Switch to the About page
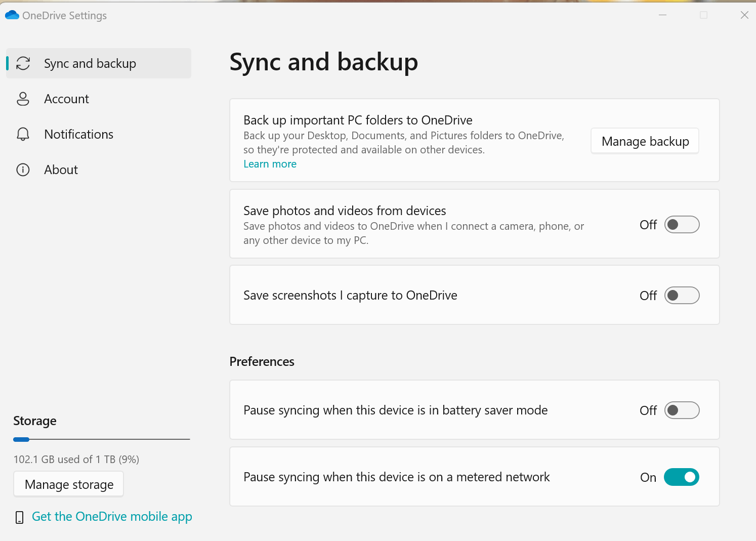Viewport: 756px width, 541px height. coord(99,170)
